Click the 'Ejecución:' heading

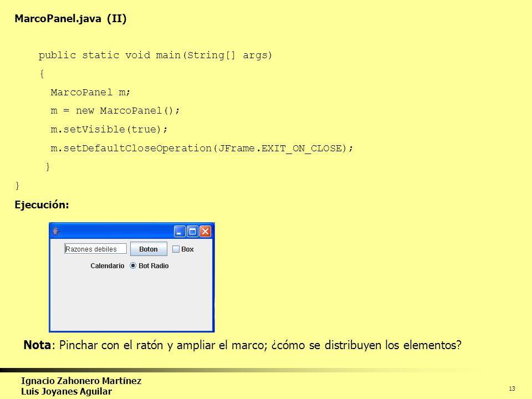42,204
